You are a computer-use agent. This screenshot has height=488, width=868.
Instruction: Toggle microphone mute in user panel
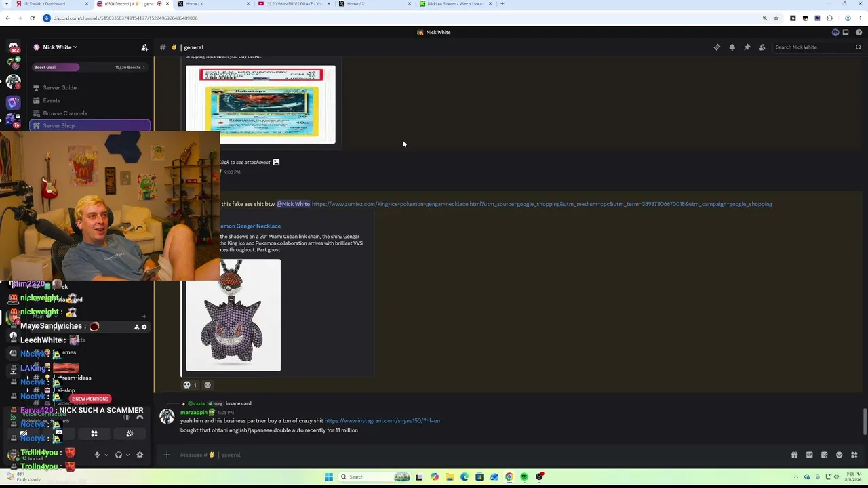tap(97, 455)
